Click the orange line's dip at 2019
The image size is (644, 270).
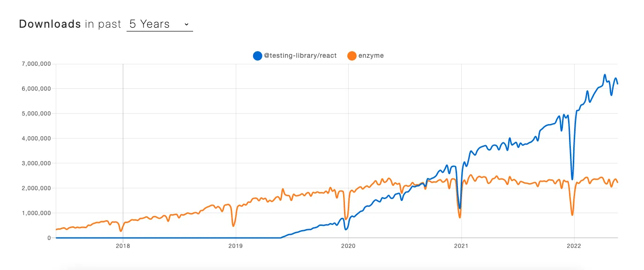(233, 226)
